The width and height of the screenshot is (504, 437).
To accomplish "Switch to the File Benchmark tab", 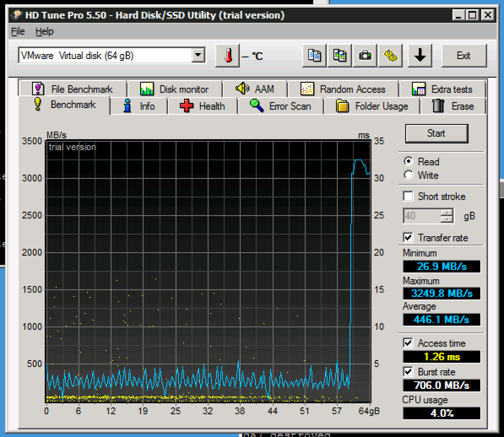I will 72,89.
